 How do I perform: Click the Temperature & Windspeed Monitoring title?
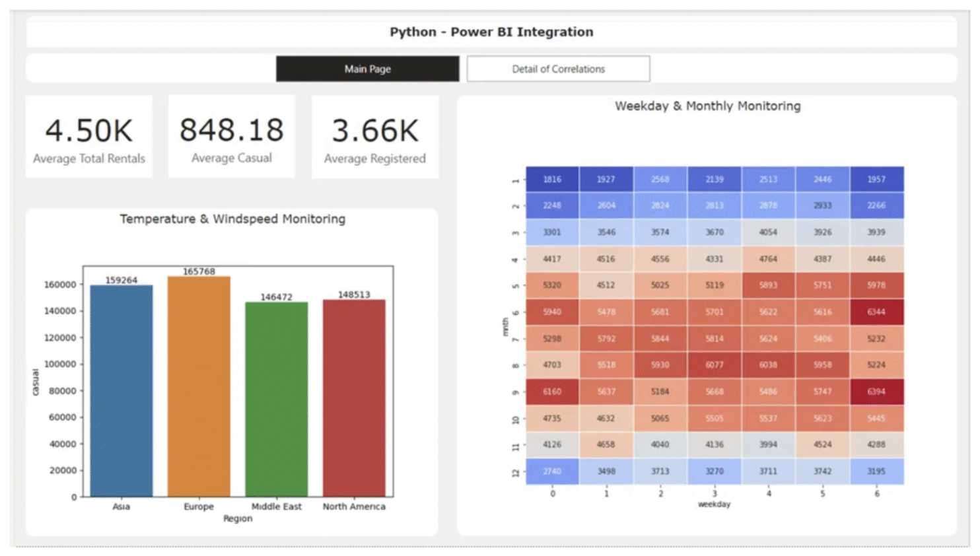click(232, 219)
